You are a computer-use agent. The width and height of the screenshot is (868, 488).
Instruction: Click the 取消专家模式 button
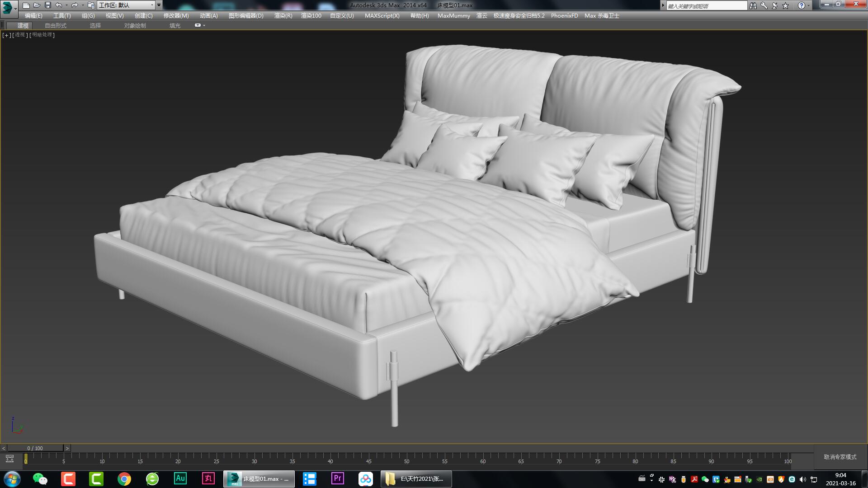click(840, 457)
